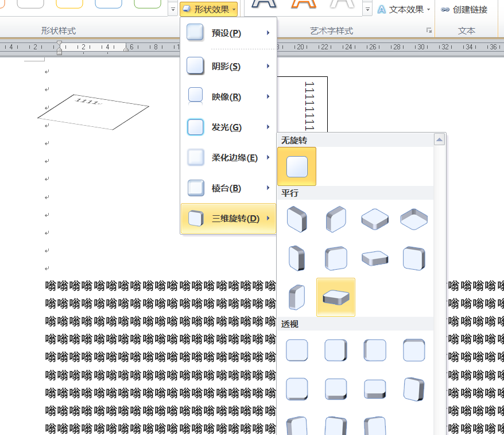Choose the first preset under 平行 heading

coord(297,219)
